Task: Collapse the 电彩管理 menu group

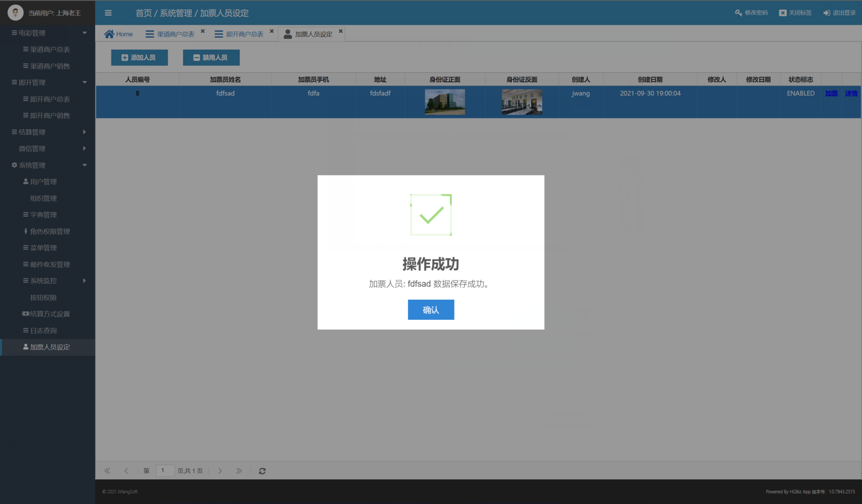Action: pyautogui.click(x=48, y=33)
